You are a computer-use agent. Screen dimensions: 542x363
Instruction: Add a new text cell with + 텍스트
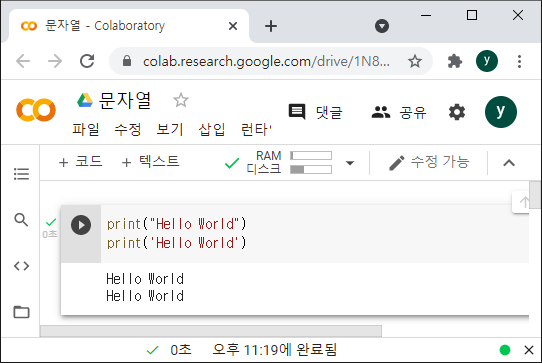point(150,162)
